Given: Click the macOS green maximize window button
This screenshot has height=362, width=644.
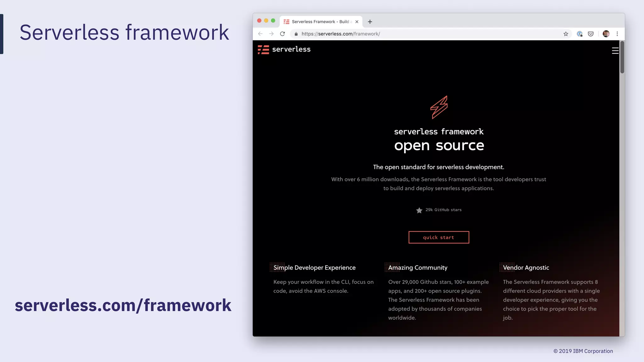Looking at the screenshot, I should (273, 21).
